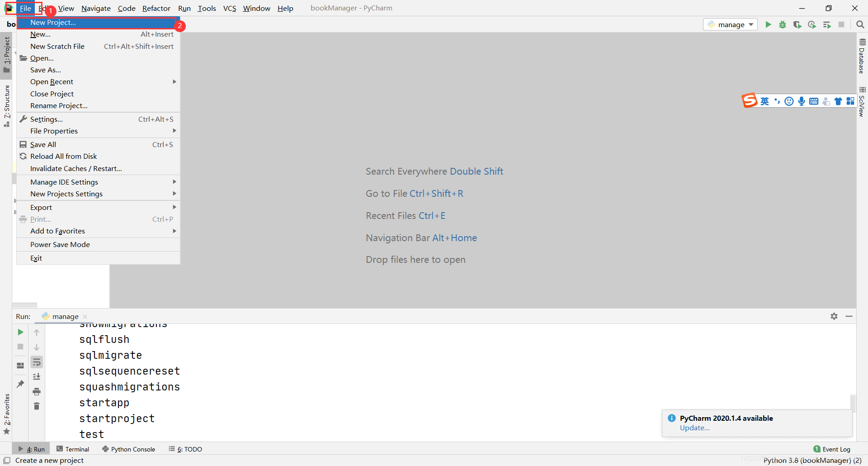Toggle soft-wrap in Run console
The image size is (868, 466).
point(37,362)
